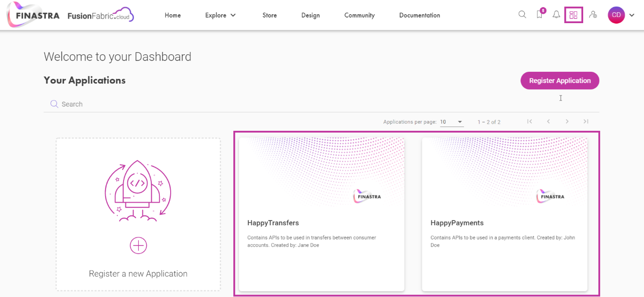Open the Applications per page dropdown
The width and height of the screenshot is (644, 297).
[452, 122]
